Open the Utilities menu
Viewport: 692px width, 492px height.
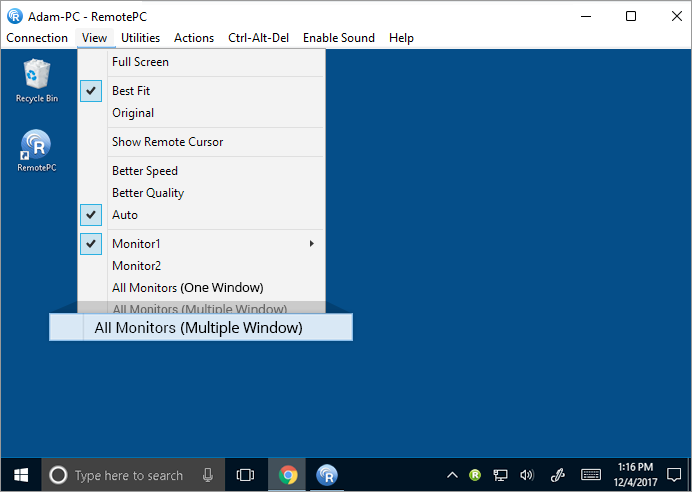140,38
